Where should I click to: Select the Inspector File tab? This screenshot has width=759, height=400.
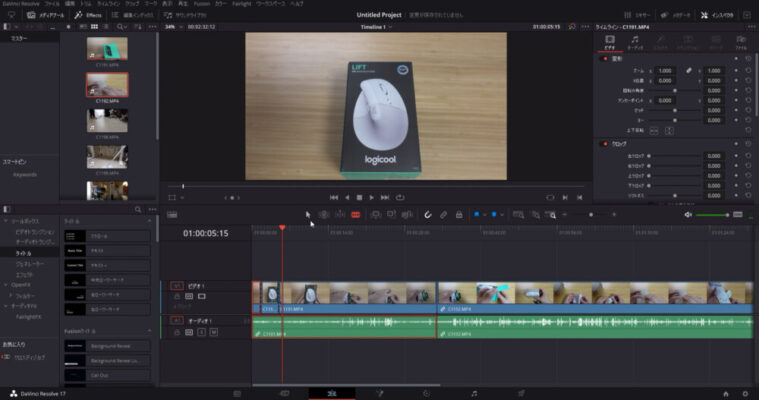pyautogui.click(x=741, y=42)
